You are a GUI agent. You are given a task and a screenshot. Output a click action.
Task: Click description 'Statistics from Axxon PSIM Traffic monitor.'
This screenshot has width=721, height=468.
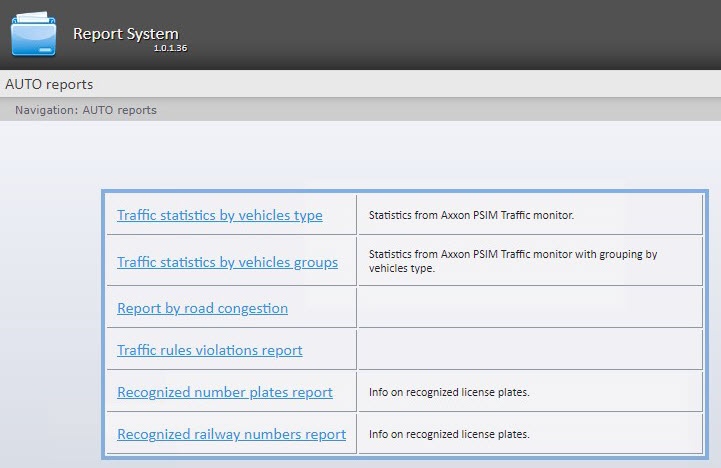pyautogui.click(x=471, y=215)
